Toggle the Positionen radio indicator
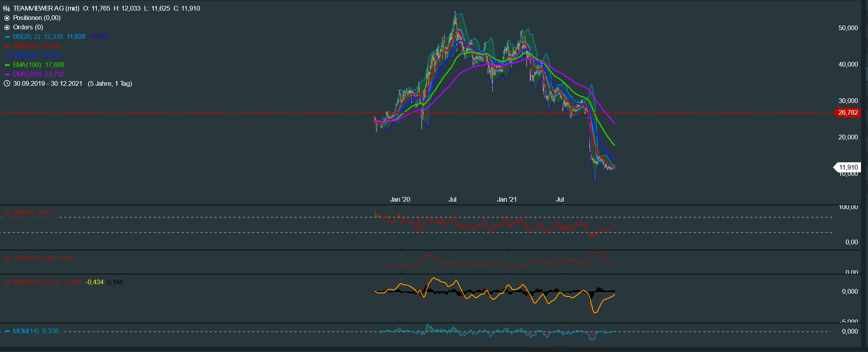This screenshot has width=868, height=352. 7,18
